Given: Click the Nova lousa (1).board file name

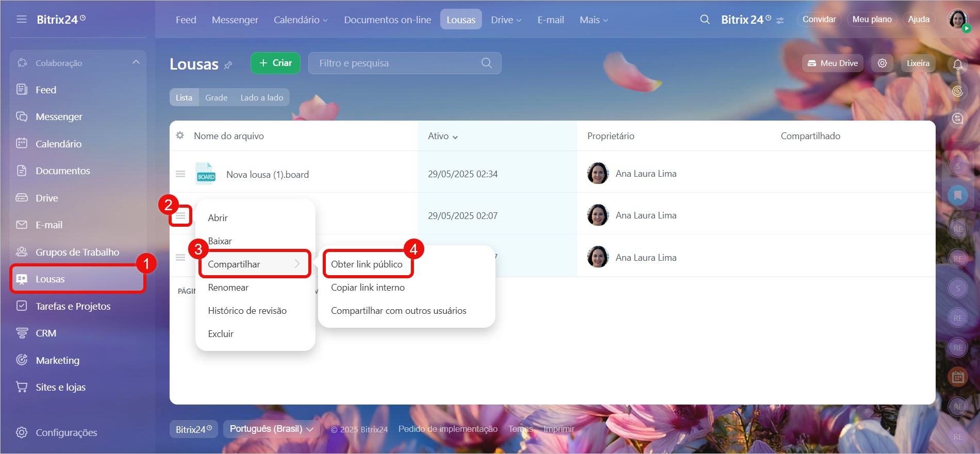Looking at the screenshot, I should 268,174.
